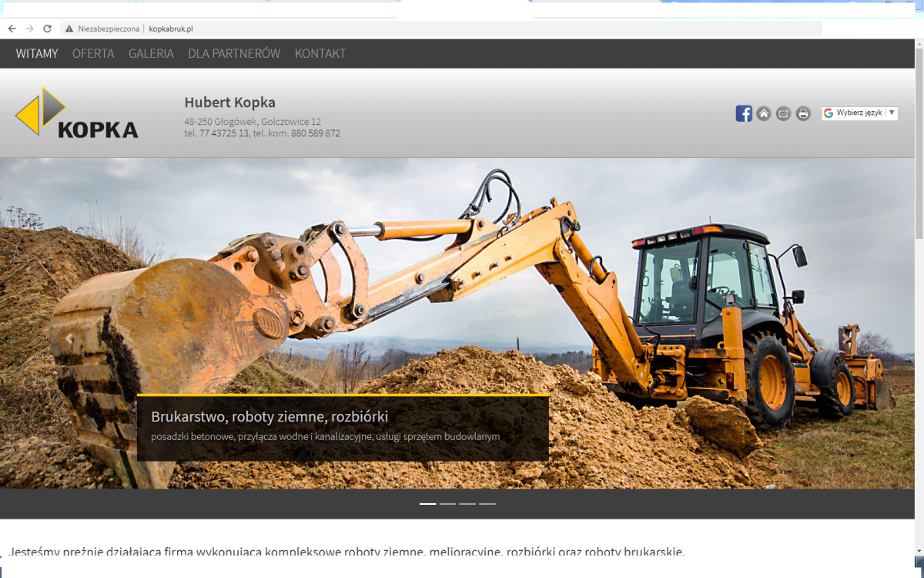Image resolution: width=924 pixels, height=578 pixels.
Task: Select the first slide indicator
Action: [427, 503]
